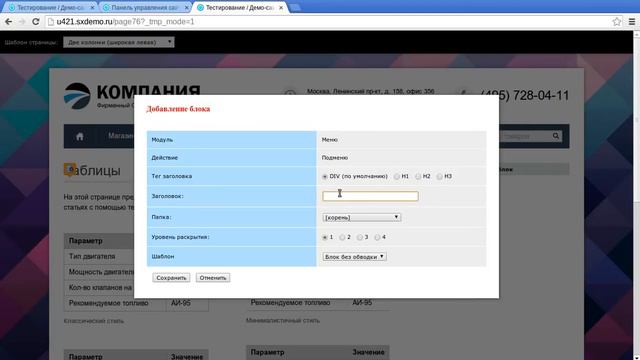The width and height of the screenshot is (640, 360).
Task: Go to home via the house icon
Action: click(x=80, y=136)
